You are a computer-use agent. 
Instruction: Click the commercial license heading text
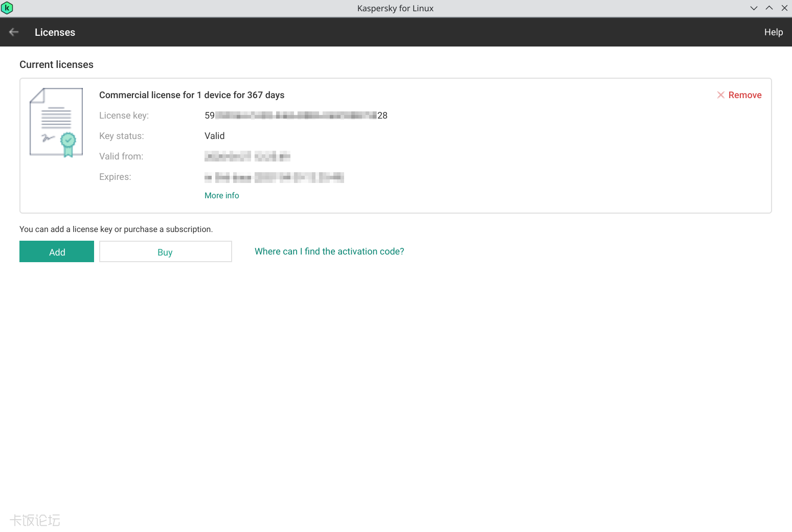pos(192,95)
